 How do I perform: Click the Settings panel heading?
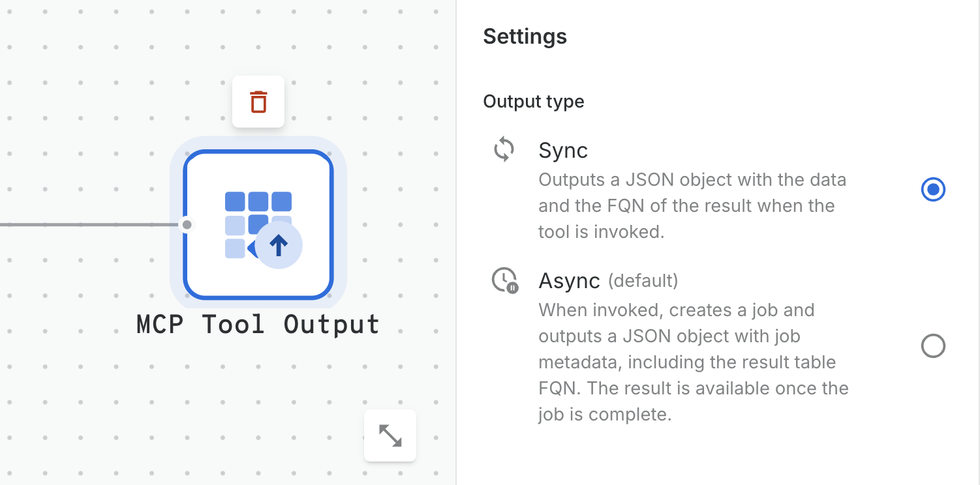[525, 37]
